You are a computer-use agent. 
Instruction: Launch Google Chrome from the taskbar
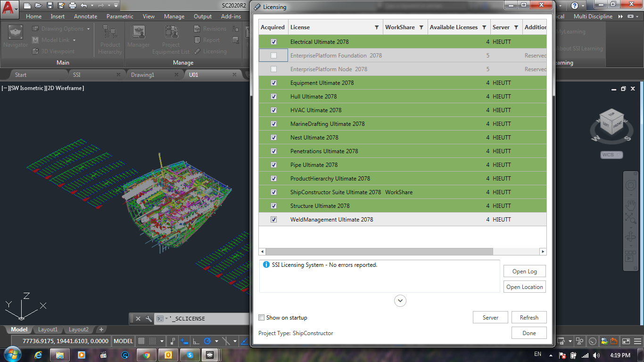(x=147, y=354)
